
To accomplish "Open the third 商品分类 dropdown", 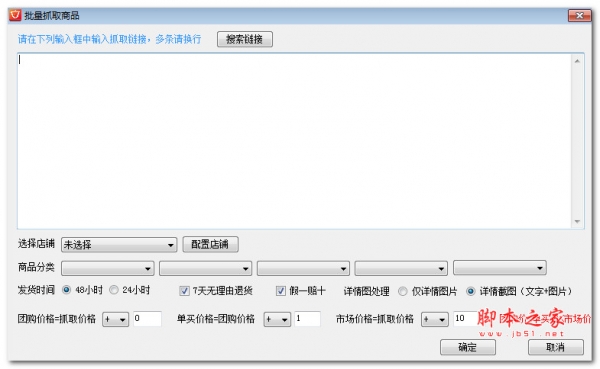I will (303, 268).
